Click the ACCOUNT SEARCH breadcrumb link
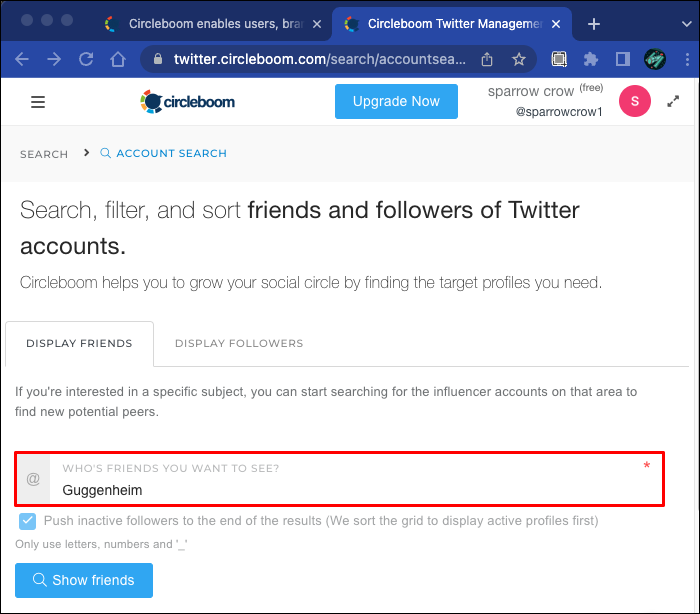Image resolution: width=700 pixels, height=614 pixels. pyautogui.click(x=171, y=154)
